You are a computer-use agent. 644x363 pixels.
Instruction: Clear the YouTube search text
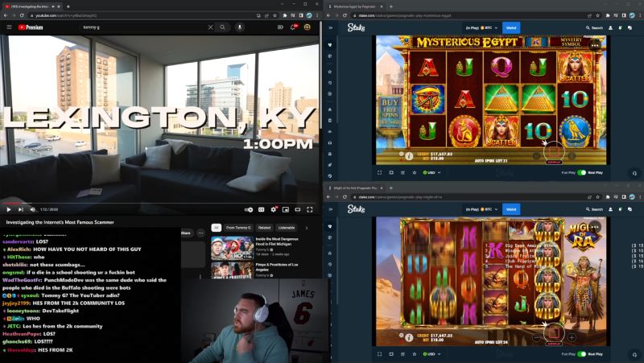tap(210, 27)
